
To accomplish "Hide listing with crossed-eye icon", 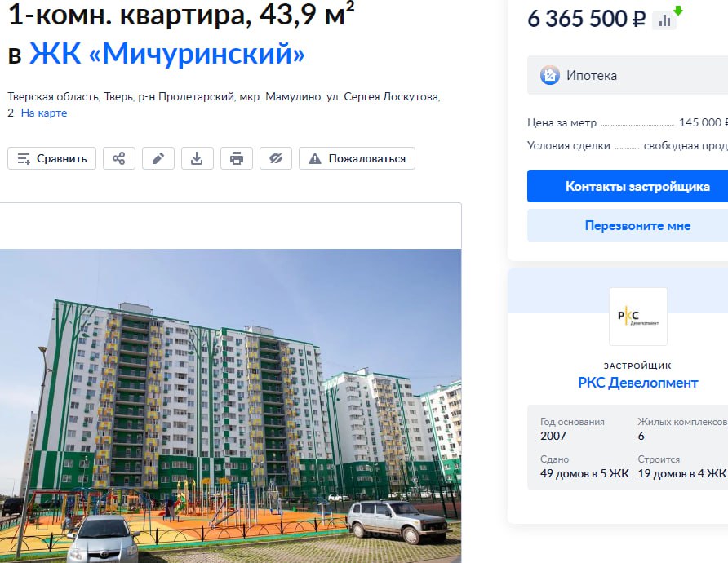I will pyautogui.click(x=276, y=158).
